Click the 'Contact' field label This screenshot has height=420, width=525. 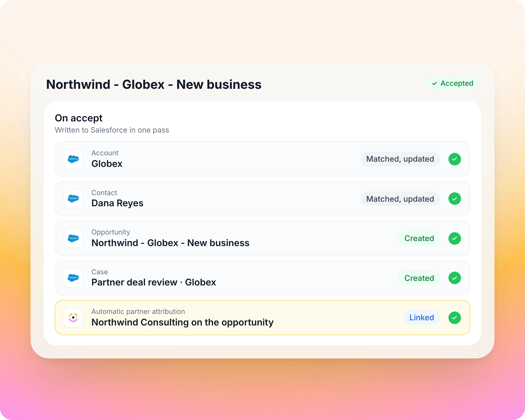pyautogui.click(x=104, y=192)
